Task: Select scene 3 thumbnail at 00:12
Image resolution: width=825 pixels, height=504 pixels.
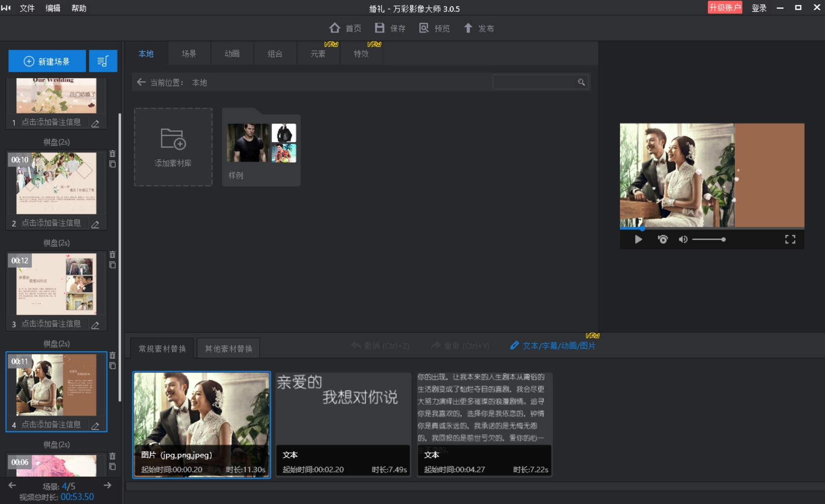Action: [x=57, y=284]
